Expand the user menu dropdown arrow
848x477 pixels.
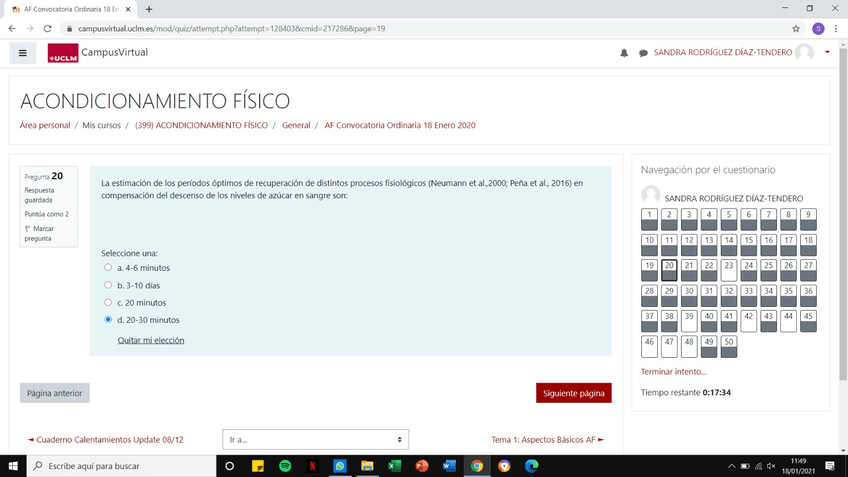click(x=827, y=53)
